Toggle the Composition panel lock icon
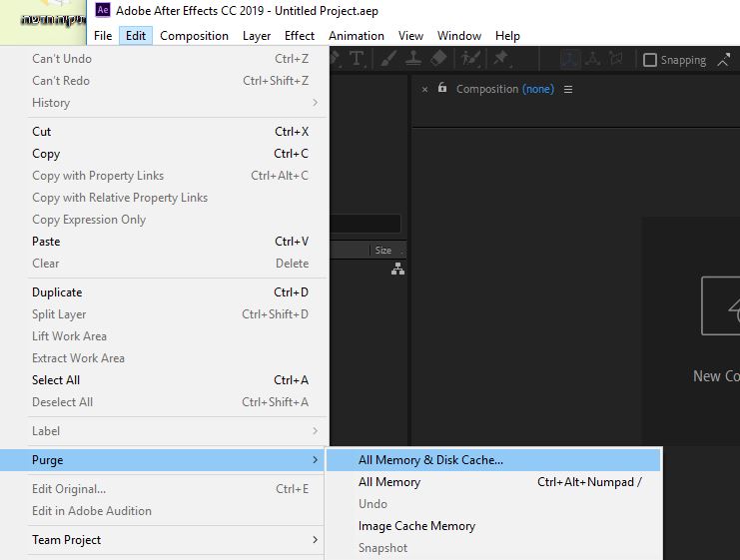This screenshot has height=560, width=740. click(441, 88)
